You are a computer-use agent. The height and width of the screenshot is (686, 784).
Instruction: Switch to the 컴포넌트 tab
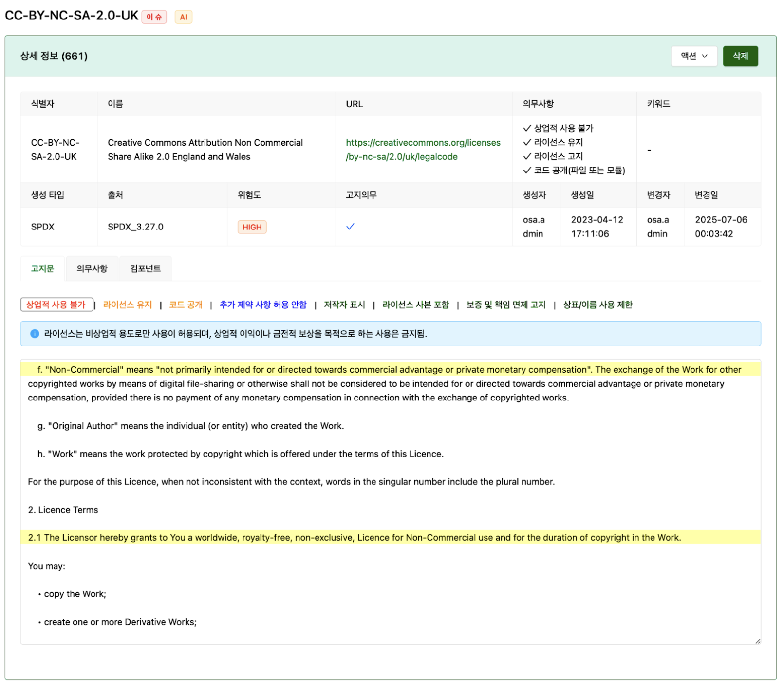(145, 268)
